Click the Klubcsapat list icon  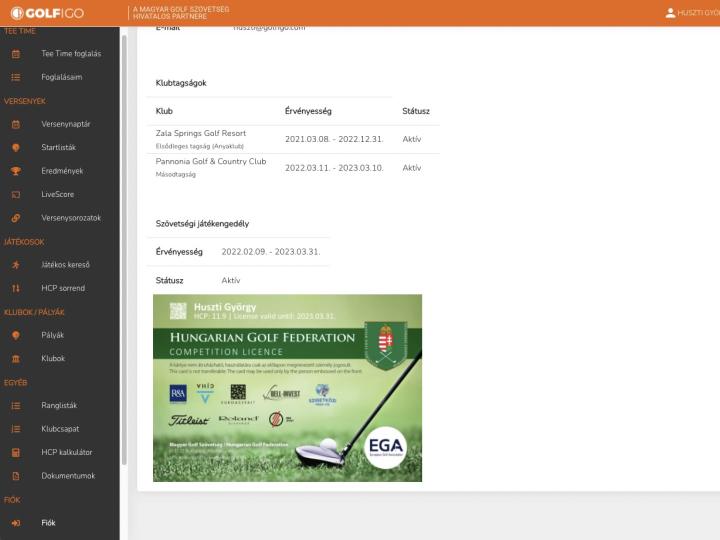[x=16, y=429]
